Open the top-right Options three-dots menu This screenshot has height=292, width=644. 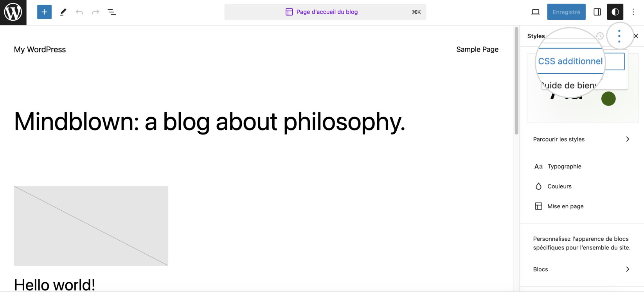633,12
